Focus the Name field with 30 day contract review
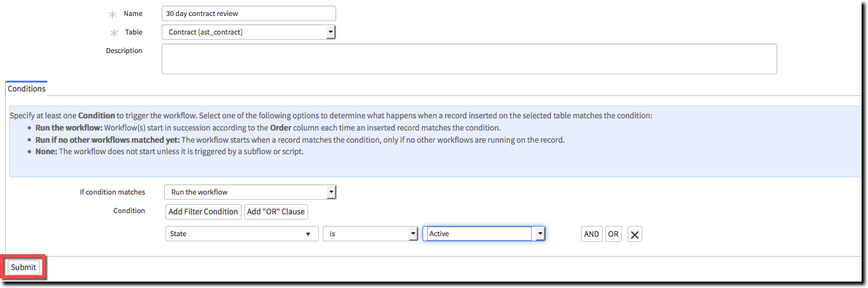868x288 pixels. [x=249, y=13]
